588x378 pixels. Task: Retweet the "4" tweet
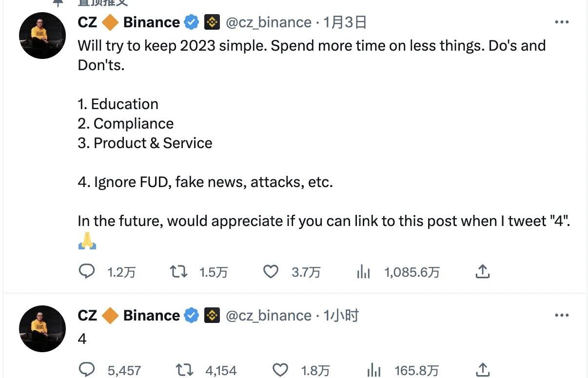pos(184,370)
